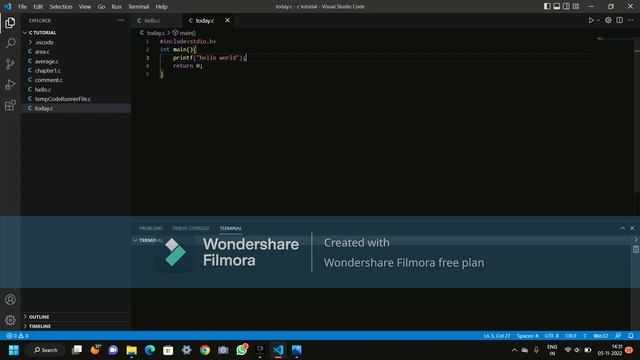
Task: Select the TERMINAL panel tab
Action: click(x=231, y=228)
